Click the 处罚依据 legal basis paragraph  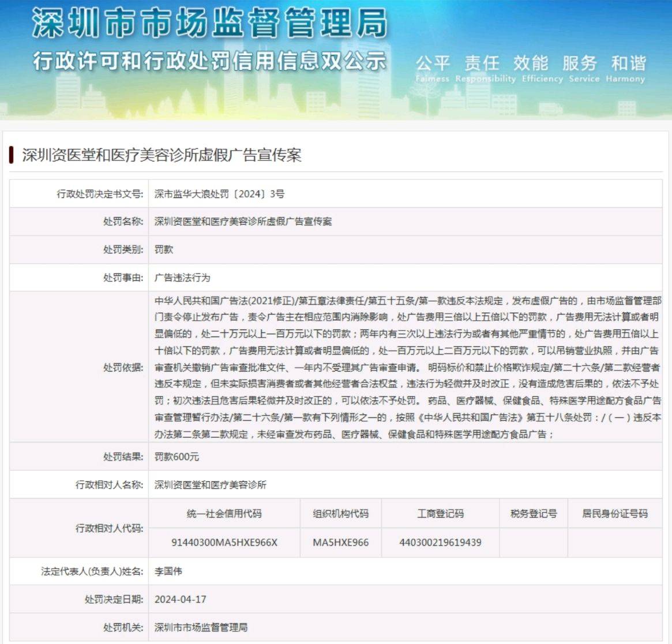pyautogui.click(x=407, y=367)
